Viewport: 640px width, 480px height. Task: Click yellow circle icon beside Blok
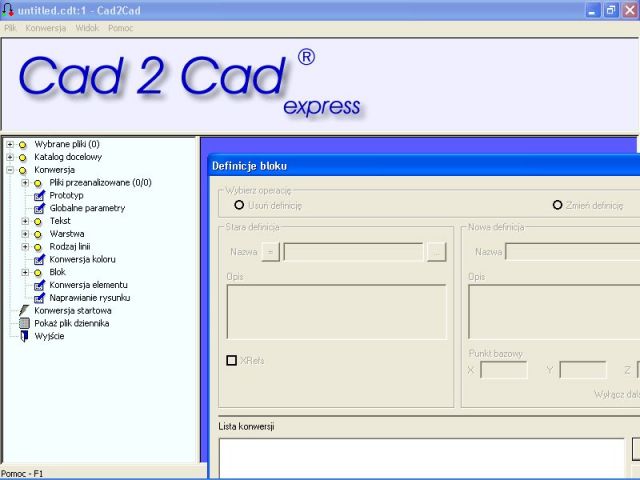pyautogui.click(x=38, y=273)
